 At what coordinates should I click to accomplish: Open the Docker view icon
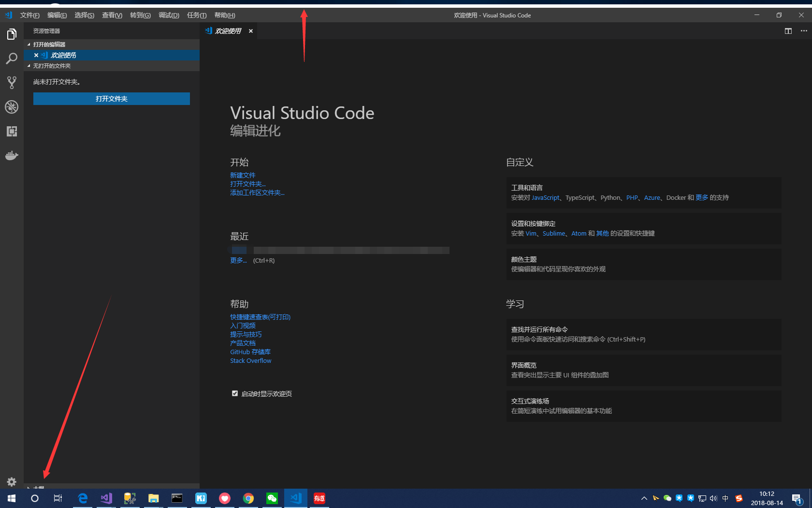tap(12, 155)
